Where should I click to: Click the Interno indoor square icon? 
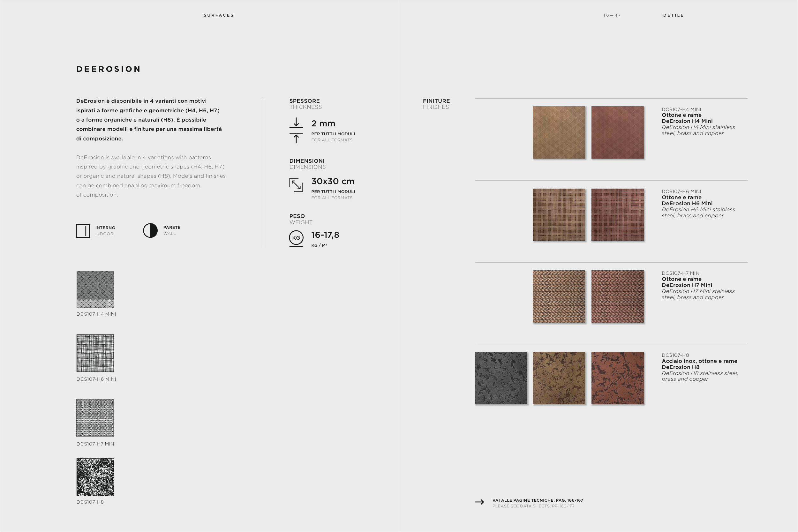tap(83, 231)
